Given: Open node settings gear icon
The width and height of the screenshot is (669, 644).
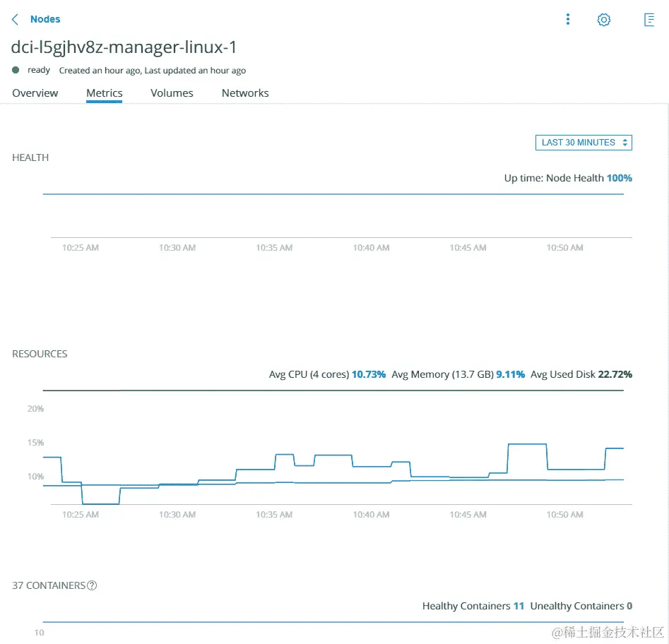Looking at the screenshot, I should [604, 20].
